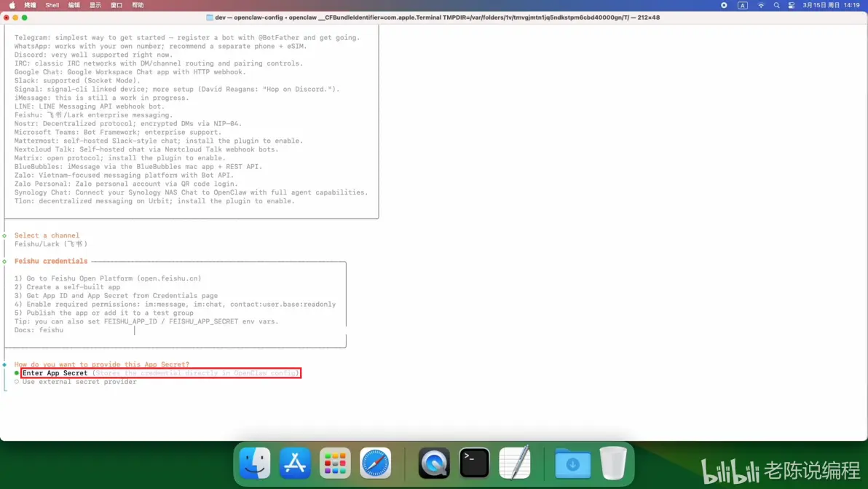Click the 'Zalo Personal' description line
The image size is (868, 489).
click(126, 184)
